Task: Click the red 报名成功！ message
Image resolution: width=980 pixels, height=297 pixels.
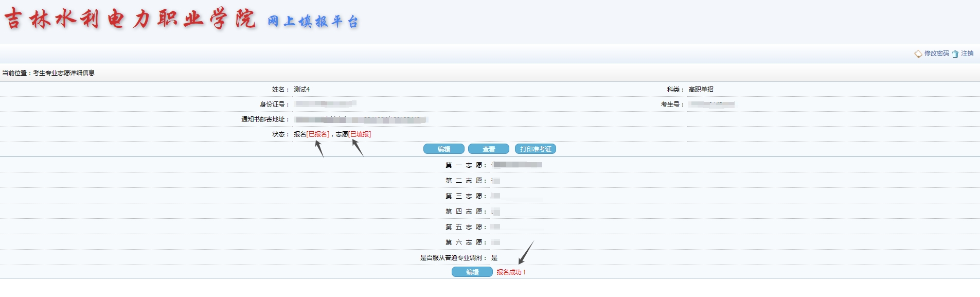Action: click(511, 272)
